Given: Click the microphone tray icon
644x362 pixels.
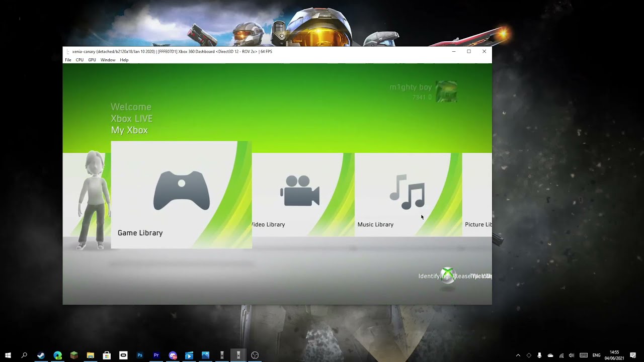Looking at the screenshot, I should [x=539, y=355].
